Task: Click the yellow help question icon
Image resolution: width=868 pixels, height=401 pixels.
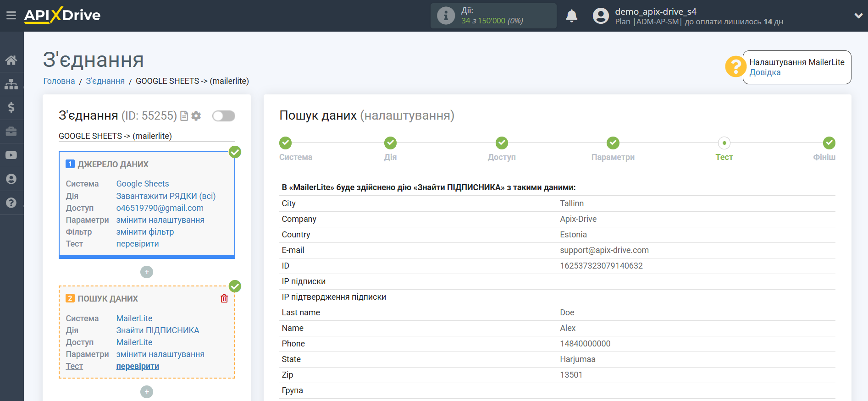Action: point(735,67)
